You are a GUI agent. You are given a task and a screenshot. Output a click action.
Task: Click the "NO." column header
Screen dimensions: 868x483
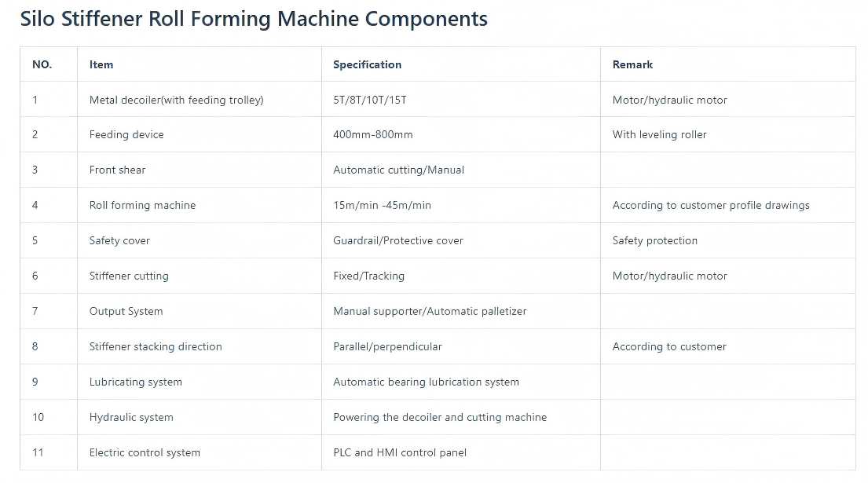pos(42,64)
